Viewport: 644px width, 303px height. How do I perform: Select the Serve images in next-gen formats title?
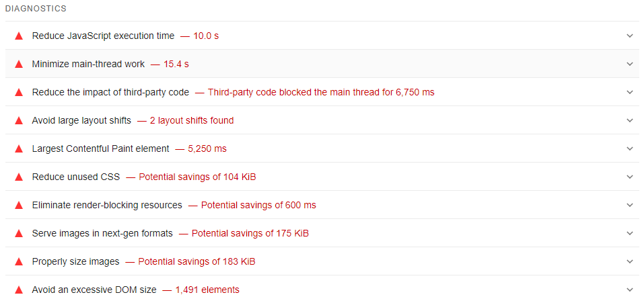102,233
